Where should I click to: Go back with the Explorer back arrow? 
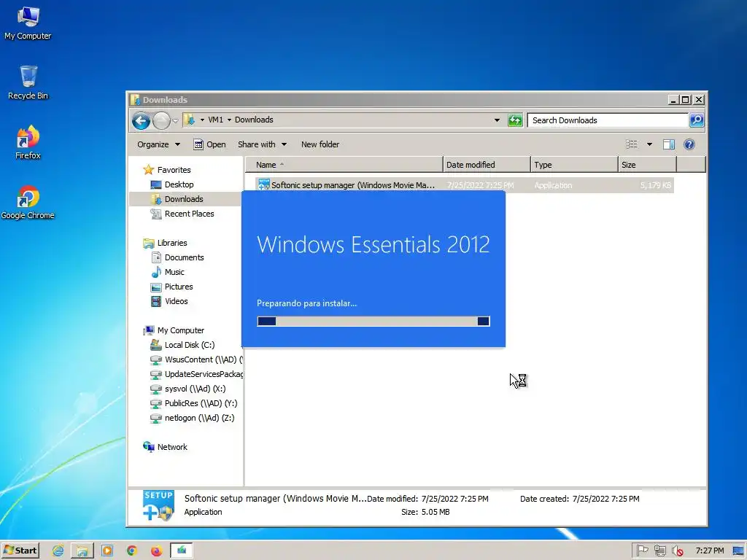pyautogui.click(x=141, y=120)
